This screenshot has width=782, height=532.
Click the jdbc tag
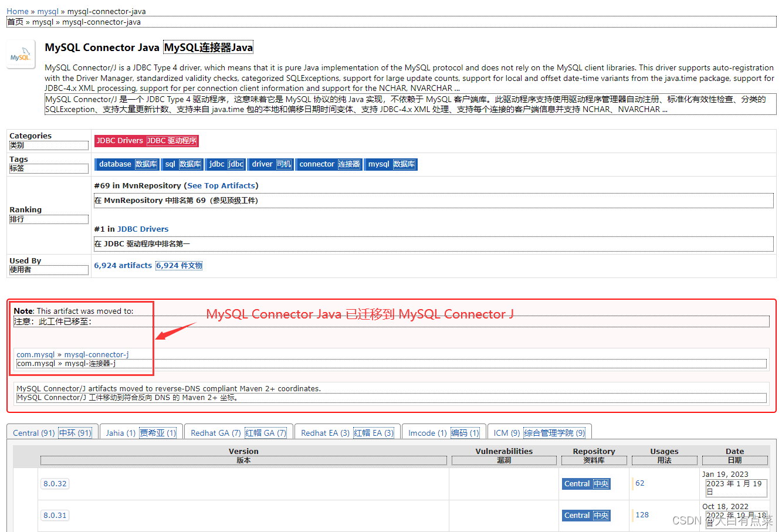pyautogui.click(x=226, y=164)
